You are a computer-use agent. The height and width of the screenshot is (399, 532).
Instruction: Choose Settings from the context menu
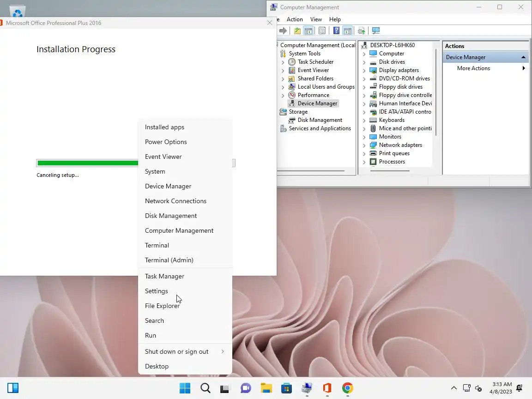click(x=185, y=291)
